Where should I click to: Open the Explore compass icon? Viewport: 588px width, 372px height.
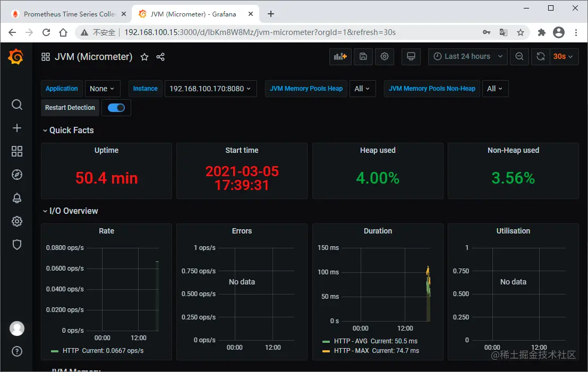(17, 175)
